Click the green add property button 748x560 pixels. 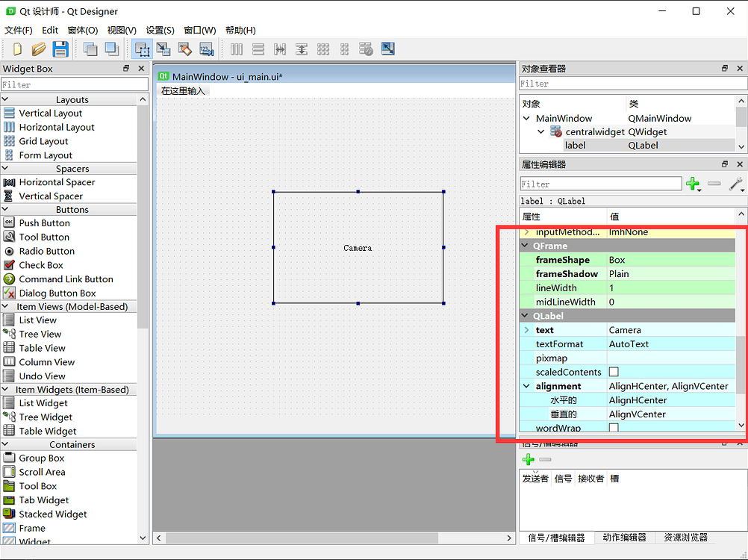tap(694, 184)
